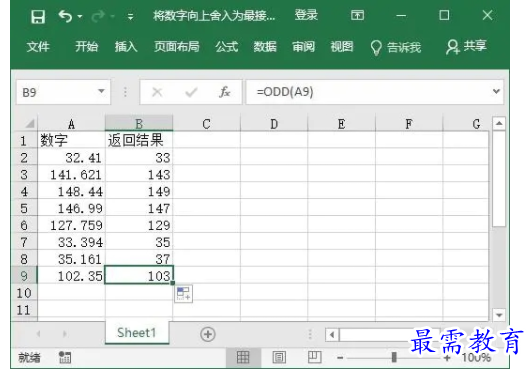
Task: Click cell containing 数字
Action: point(71,140)
